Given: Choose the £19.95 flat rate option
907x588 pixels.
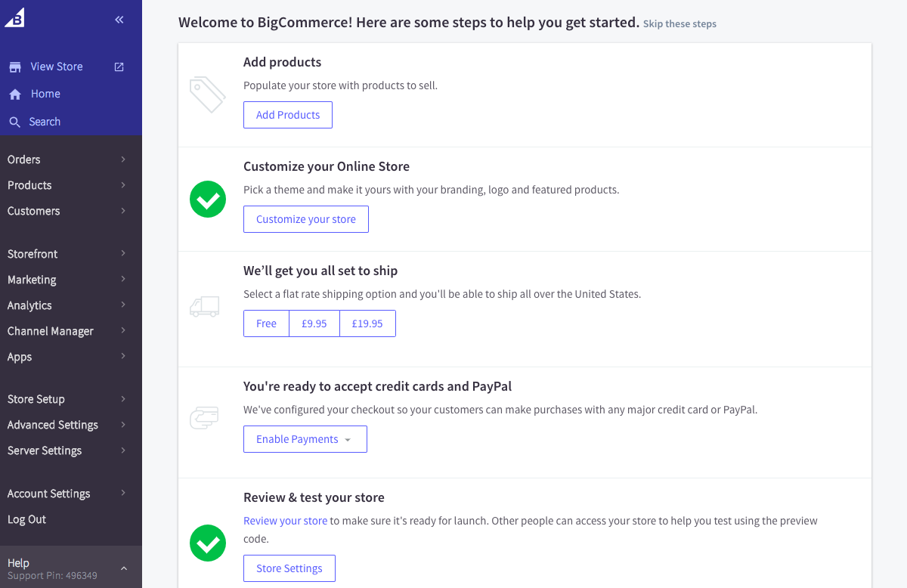Looking at the screenshot, I should tap(367, 323).
